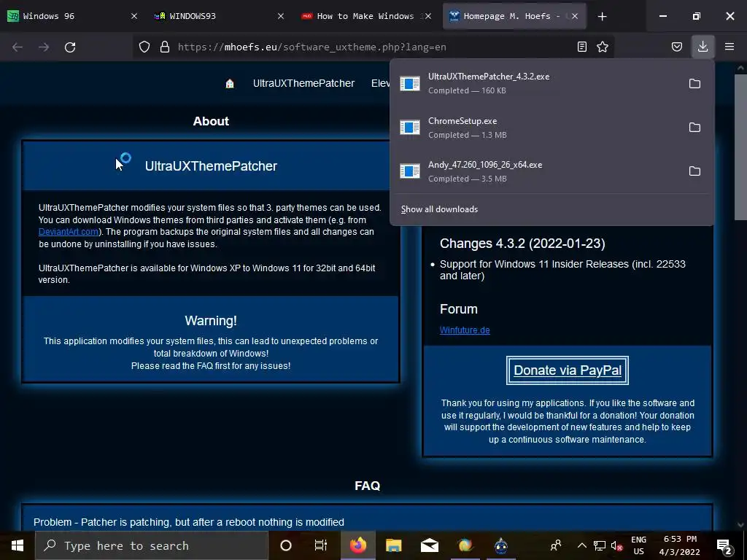
Task: Open the notification action center
Action: click(x=724, y=545)
